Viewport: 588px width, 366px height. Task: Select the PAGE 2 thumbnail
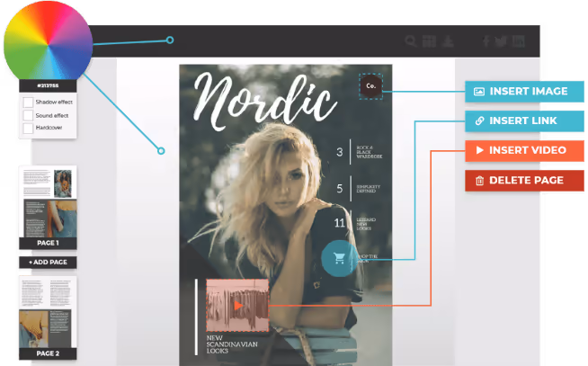pyautogui.click(x=48, y=317)
